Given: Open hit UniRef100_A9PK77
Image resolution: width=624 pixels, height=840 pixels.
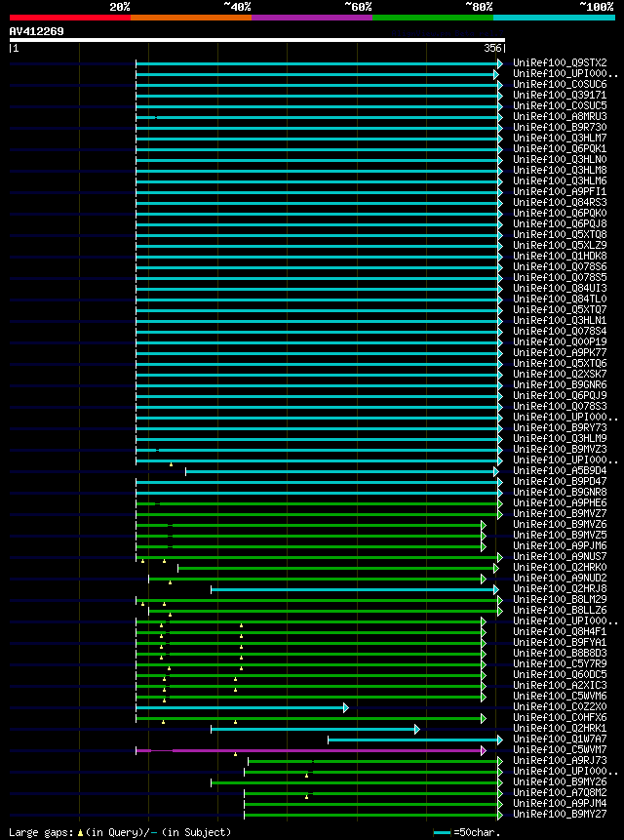Looking at the screenshot, I should (x=560, y=352).
